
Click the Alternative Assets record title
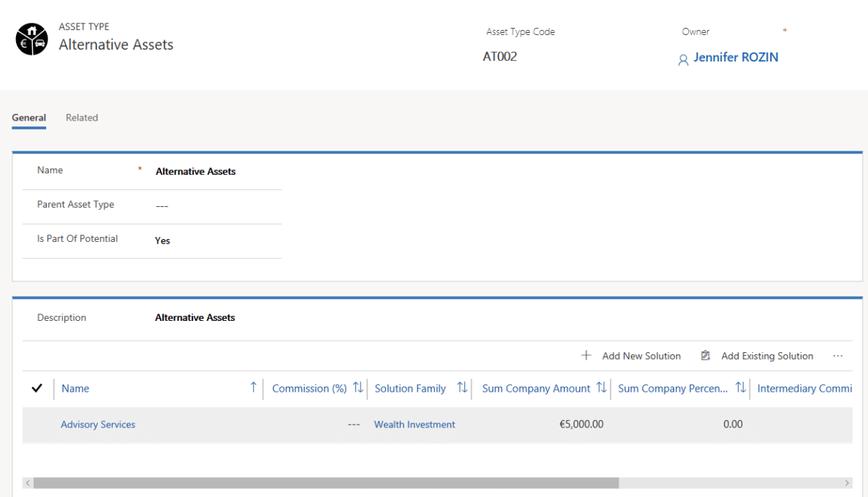[x=116, y=45]
